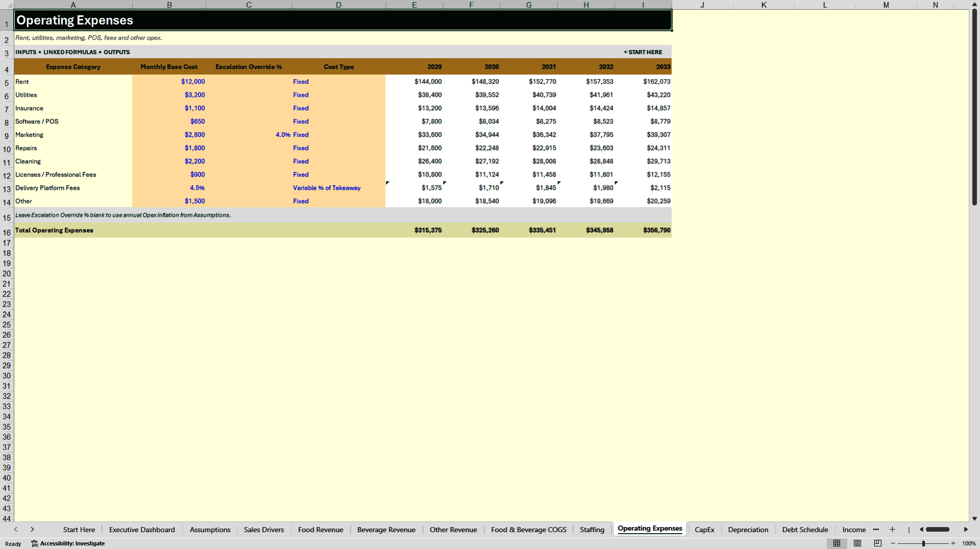This screenshot has width=980, height=549.
Task: Go to next sheet tab arrow
Action: click(32, 530)
